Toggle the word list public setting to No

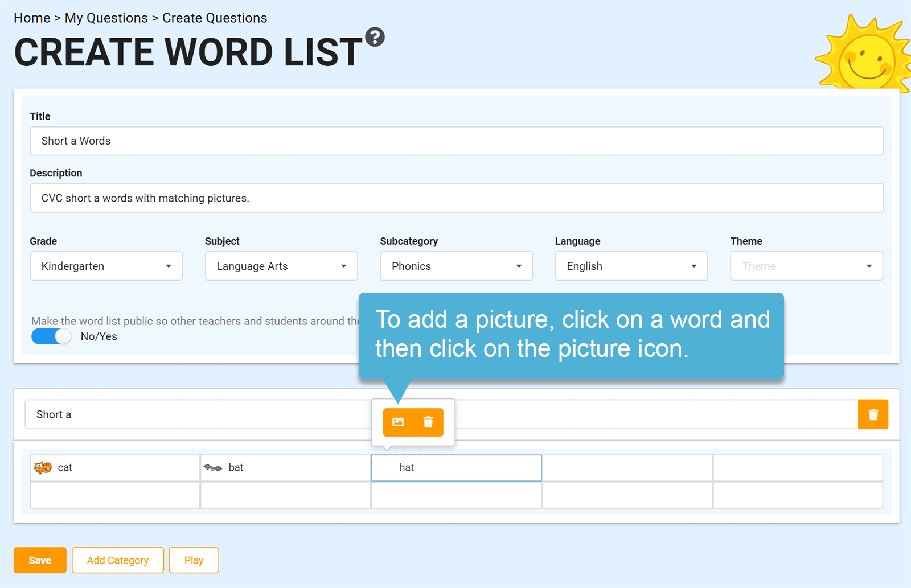click(x=51, y=336)
